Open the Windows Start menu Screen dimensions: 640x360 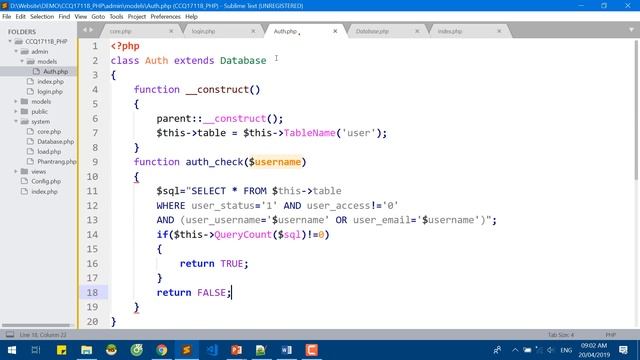(x=12, y=350)
